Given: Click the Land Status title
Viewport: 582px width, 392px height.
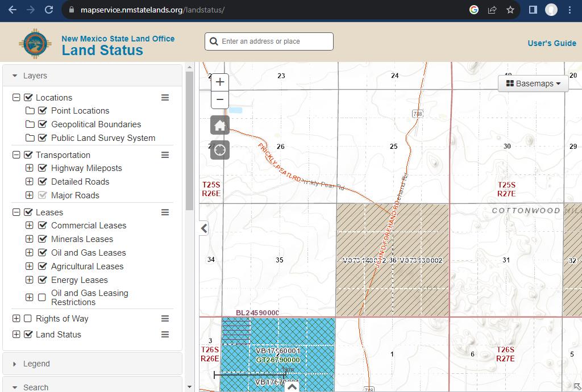Looking at the screenshot, I should [102, 50].
